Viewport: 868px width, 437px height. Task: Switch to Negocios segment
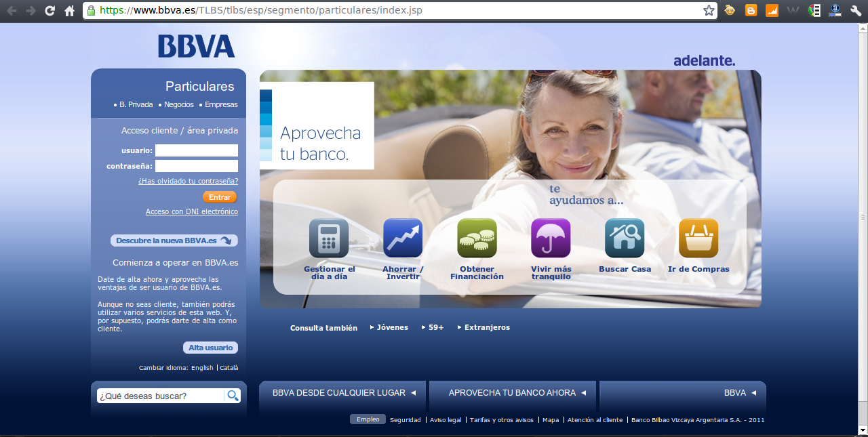(178, 104)
